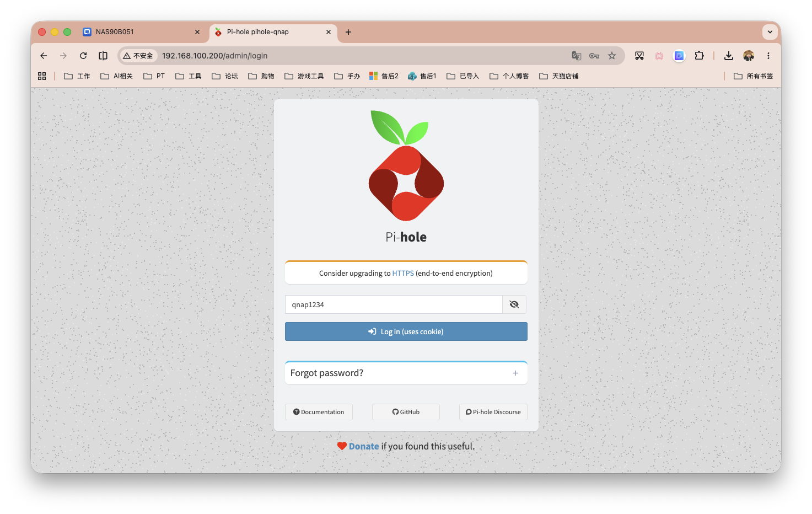Open the translate page icon
Image resolution: width=812 pixels, height=514 pixels.
click(x=577, y=56)
